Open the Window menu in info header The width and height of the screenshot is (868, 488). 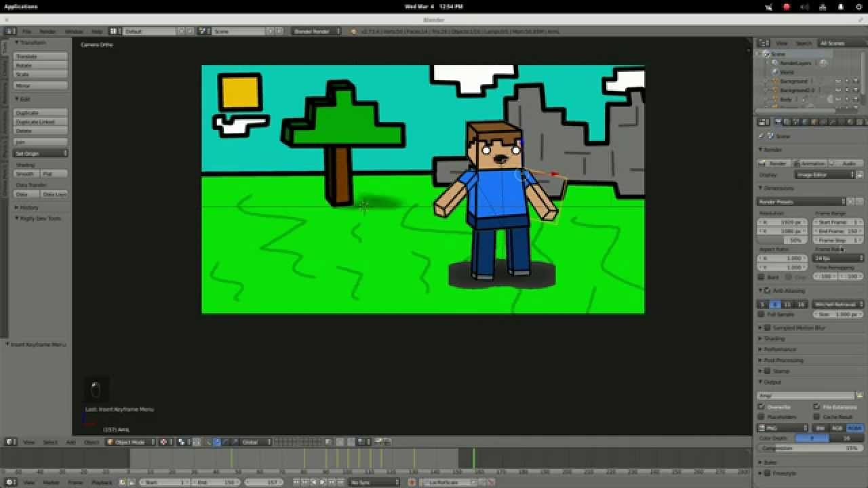tap(73, 31)
